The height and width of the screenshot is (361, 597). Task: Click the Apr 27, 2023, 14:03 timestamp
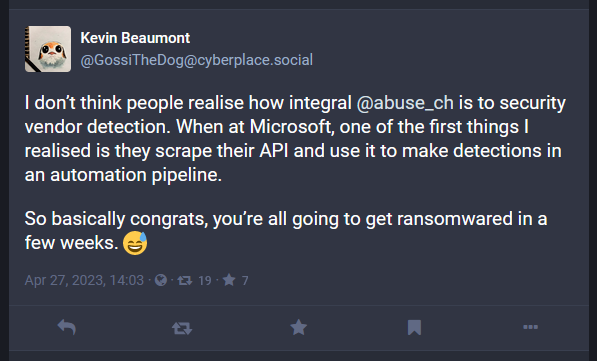(x=84, y=280)
